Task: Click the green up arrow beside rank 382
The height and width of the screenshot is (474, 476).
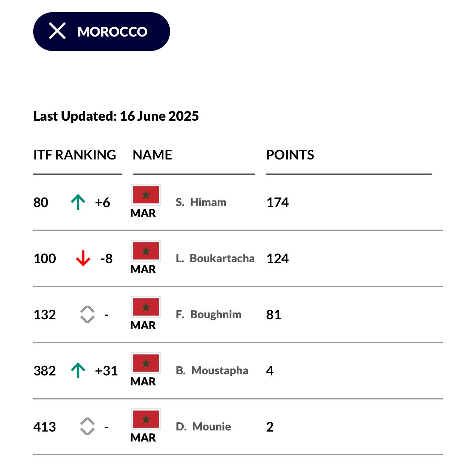Action: click(78, 371)
